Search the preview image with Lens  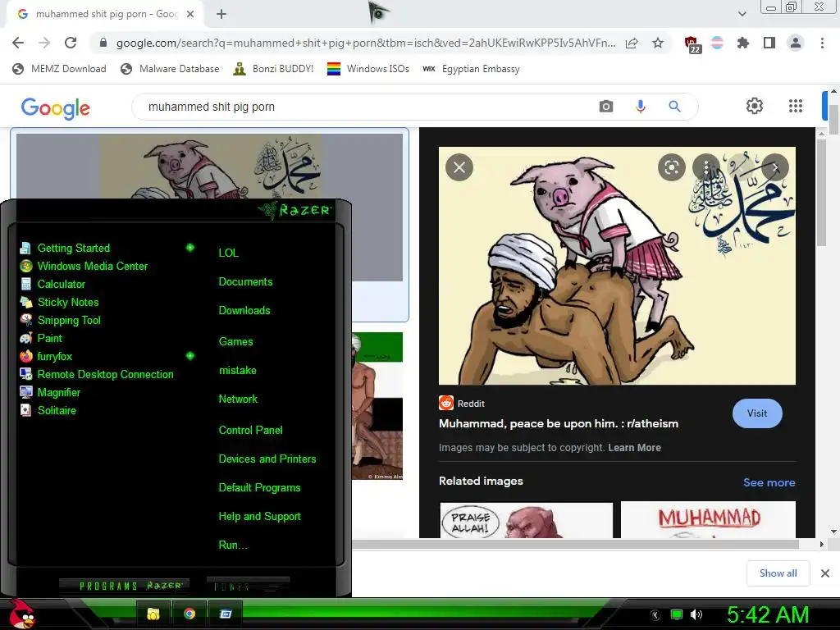pyautogui.click(x=671, y=167)
